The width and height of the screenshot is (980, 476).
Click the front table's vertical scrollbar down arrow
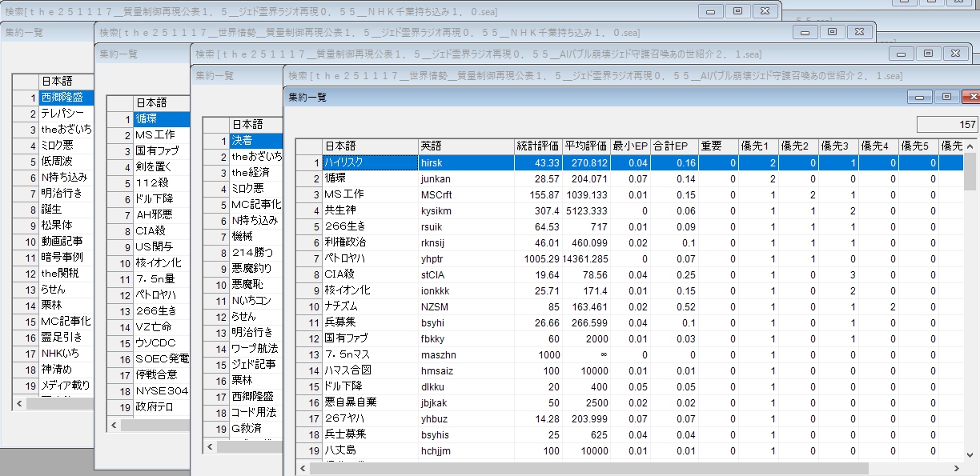(970, 455)
